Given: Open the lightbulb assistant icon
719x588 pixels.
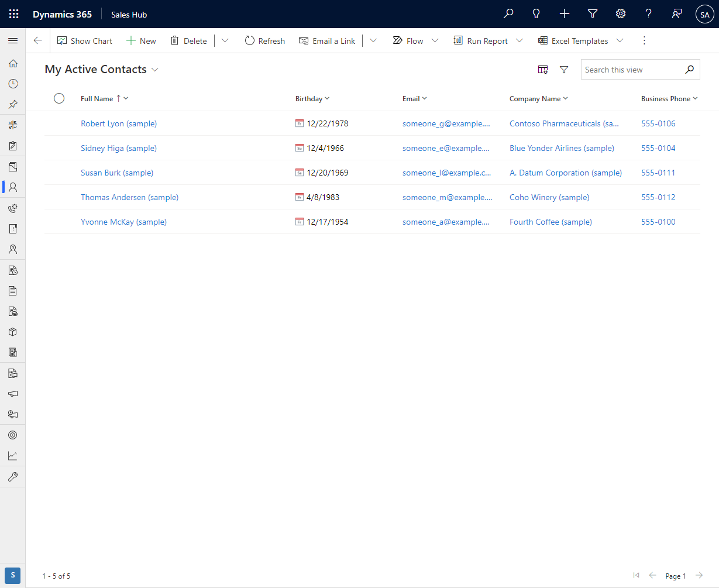Looking at the screenshot, I should click(x=536, y=14).
